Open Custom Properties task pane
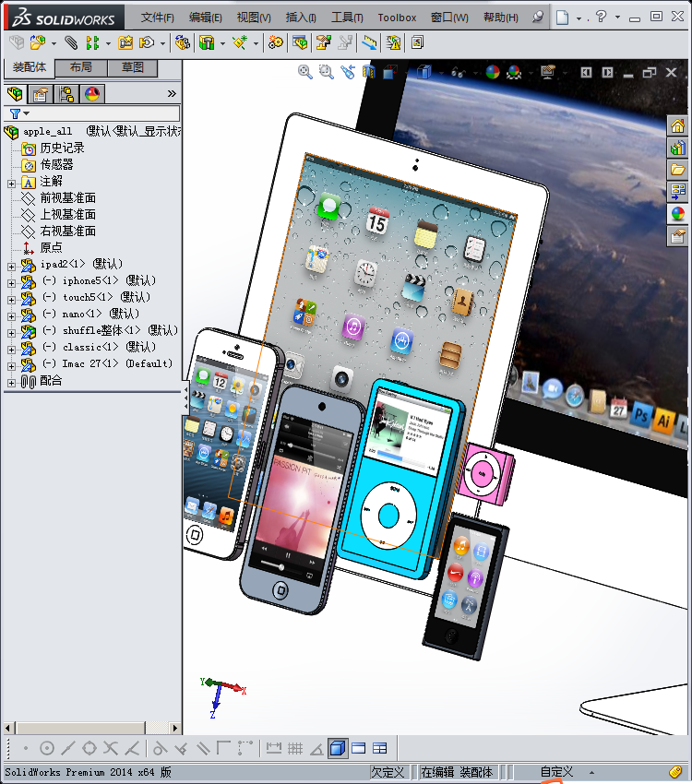692x784 pixels. point(677,236)
